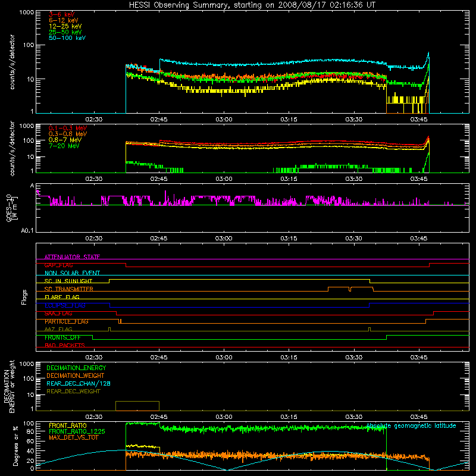Click the green FRONT_RATIO_1225 legend label
This screenshot has height=476, width=476.
[77, 431]
